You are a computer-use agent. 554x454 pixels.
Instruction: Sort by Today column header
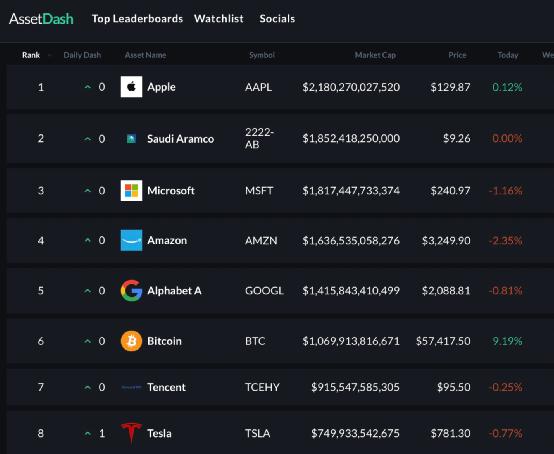pyautogui.click(x=508, y=55)
